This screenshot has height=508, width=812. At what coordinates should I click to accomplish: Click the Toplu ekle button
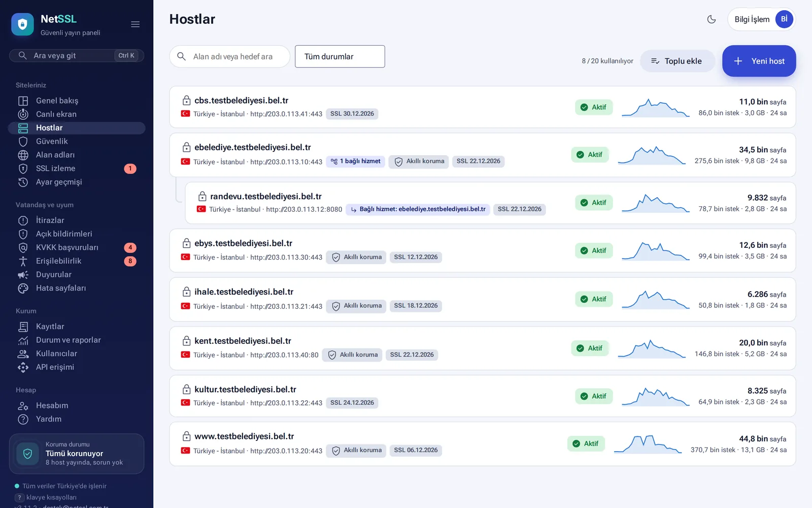677,61
